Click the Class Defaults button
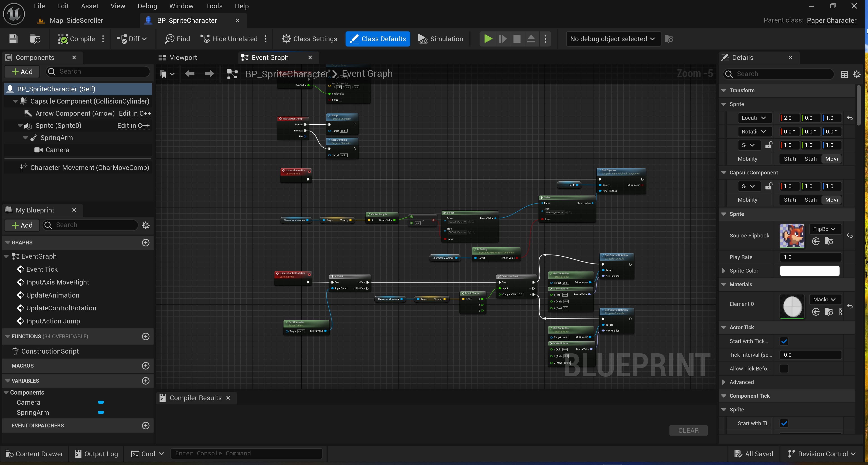Viewport: 868px width, 465px height. (377, 39)
